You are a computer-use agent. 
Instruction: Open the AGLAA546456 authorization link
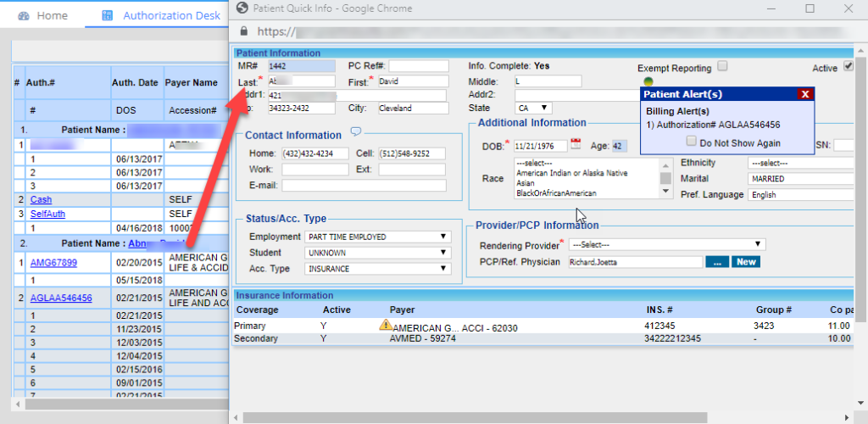(x=61, y=298)
